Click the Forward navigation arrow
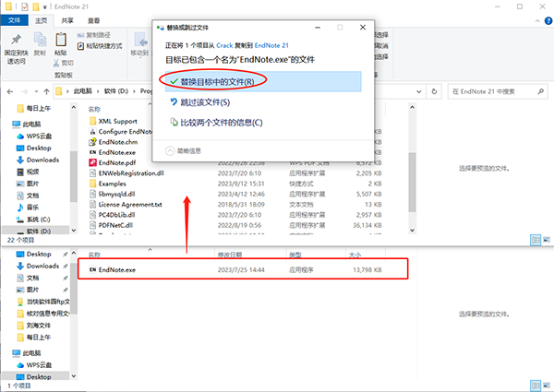This screenshot has height=392, width=554. [x=24, y=91]
